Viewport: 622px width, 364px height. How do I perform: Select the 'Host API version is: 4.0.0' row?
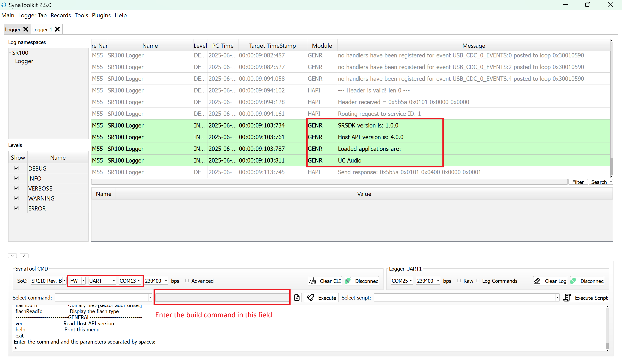click(351, 137)
